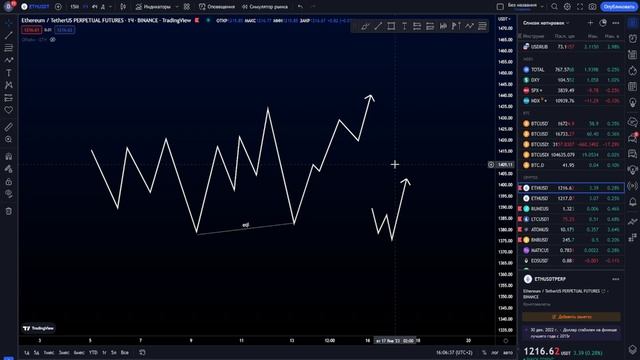The height and width of the screenshot is (360, 640).
Task: Open the Indicators menu
Action: tap(153, 7)
